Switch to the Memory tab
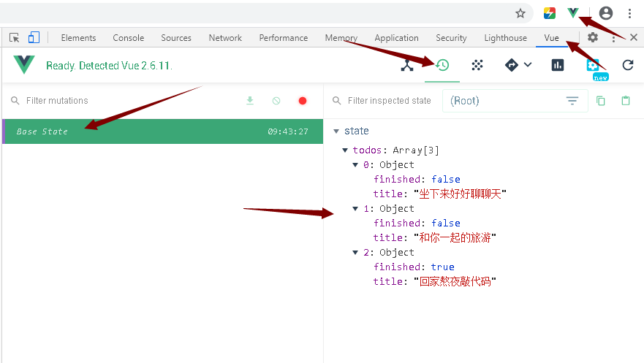Screen dimensions: 644x363 point(341,38)
